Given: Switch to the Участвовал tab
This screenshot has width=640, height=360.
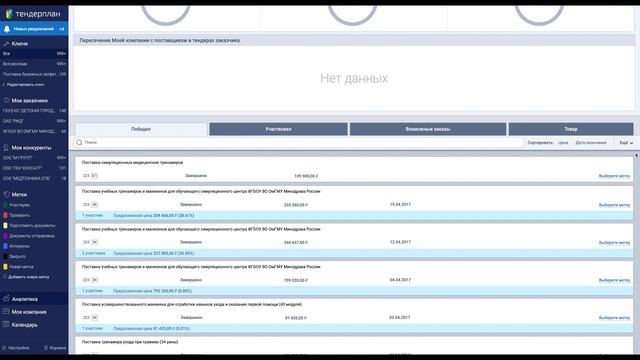Looking at the screenshot, I should point(278,129).
